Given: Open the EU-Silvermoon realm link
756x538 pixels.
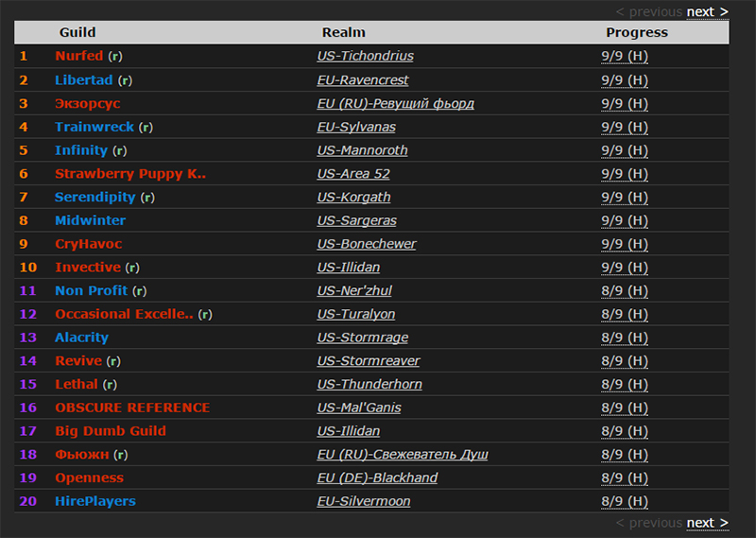Looking at the screenshot, I should click(364, 502).
